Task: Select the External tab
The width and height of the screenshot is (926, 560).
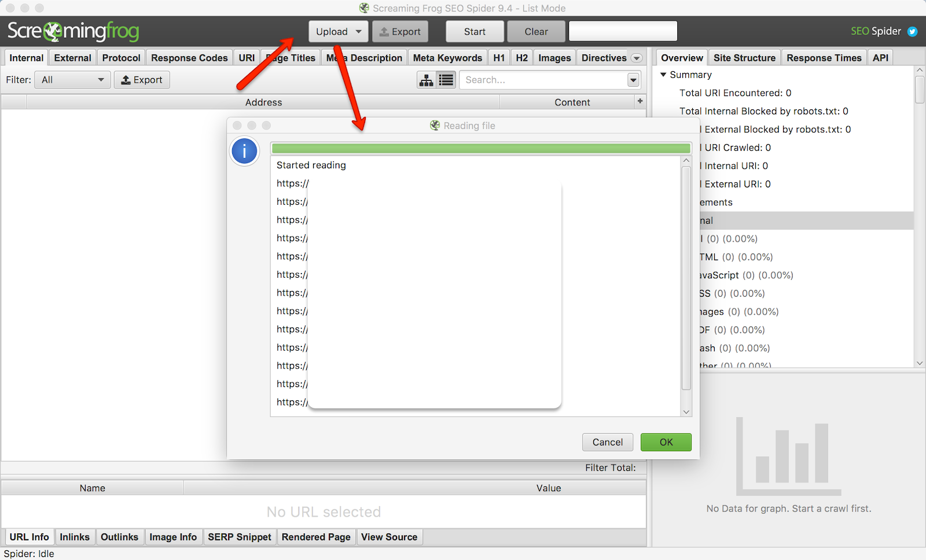Action: (x=72, y=58)
